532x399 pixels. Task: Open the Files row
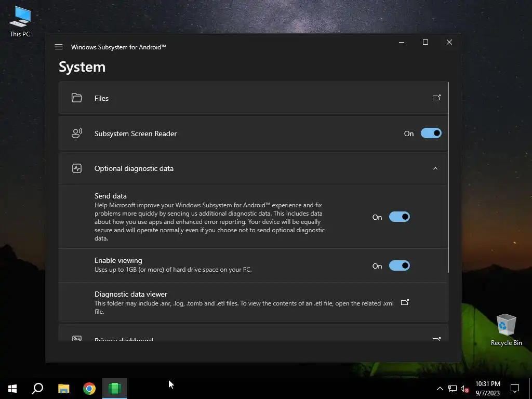coord(254,98)
